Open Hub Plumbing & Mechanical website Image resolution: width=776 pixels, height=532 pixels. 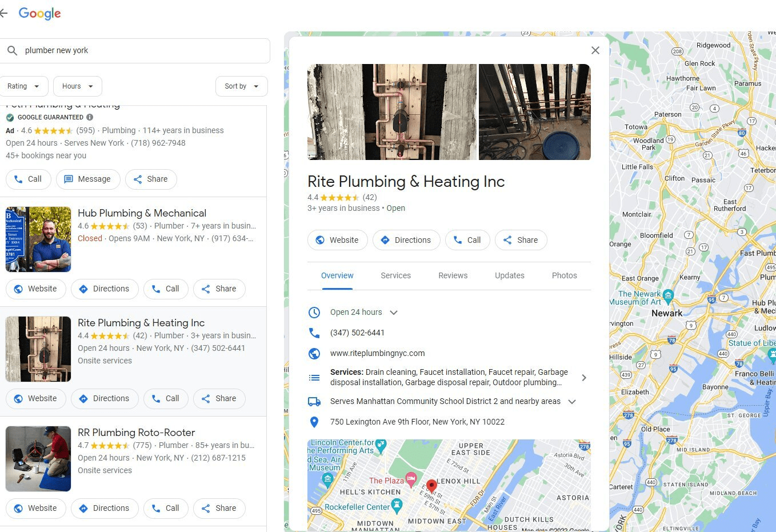pos(36,289)
